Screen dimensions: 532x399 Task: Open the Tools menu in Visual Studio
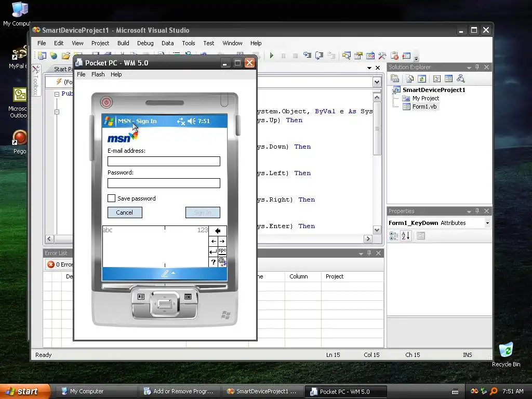coord(188,43)
